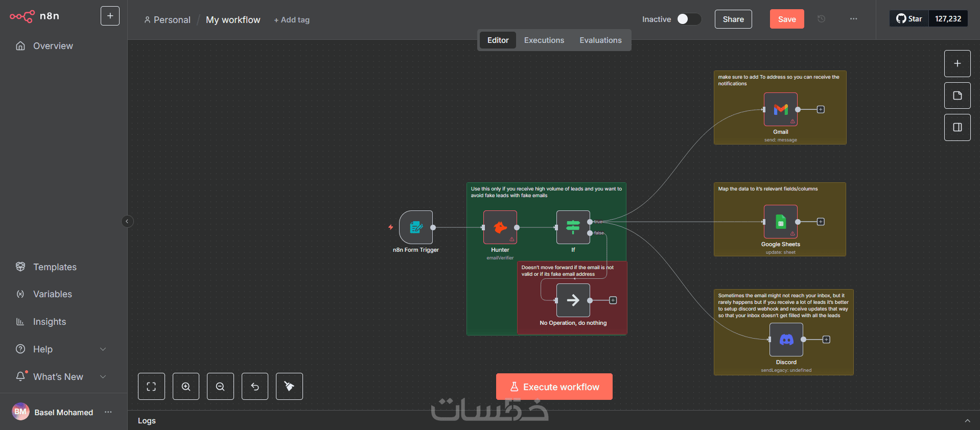980x430 pixels.
Task: Click the Form Trigger lightning bolt icon
Action: (x=391, y=227)
